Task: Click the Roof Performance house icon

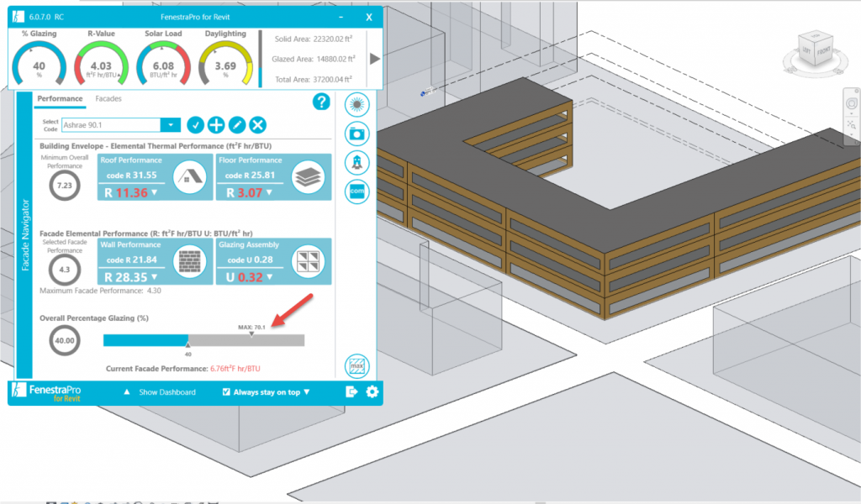Action: [x=189, y=177]
